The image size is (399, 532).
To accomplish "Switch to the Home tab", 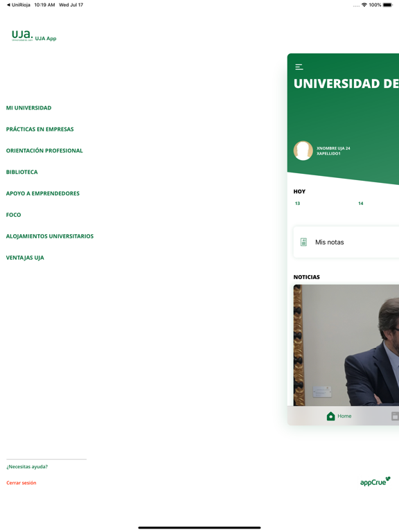I will [x=339, y=416].
